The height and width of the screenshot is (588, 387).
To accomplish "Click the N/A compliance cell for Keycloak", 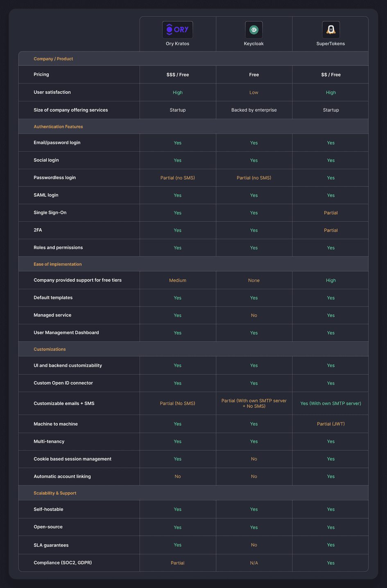I will (x=253, y=563).
